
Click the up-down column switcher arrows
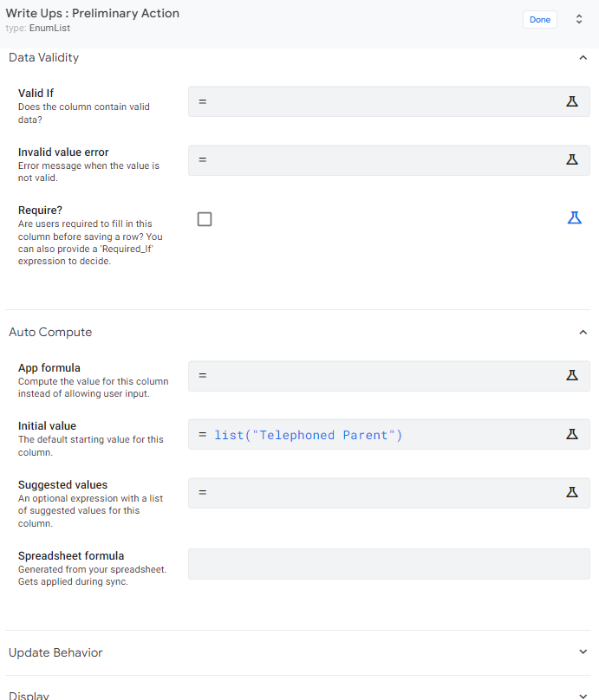(579, 19)
